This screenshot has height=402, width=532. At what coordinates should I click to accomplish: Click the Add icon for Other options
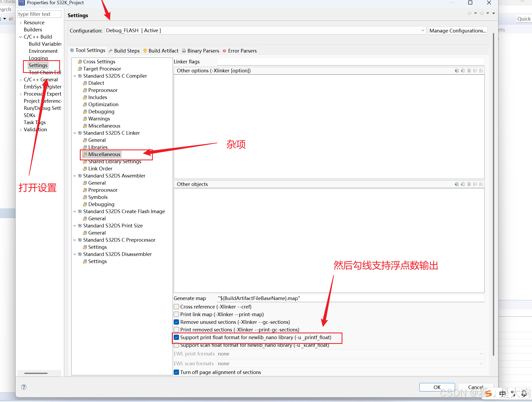(457, 71)
